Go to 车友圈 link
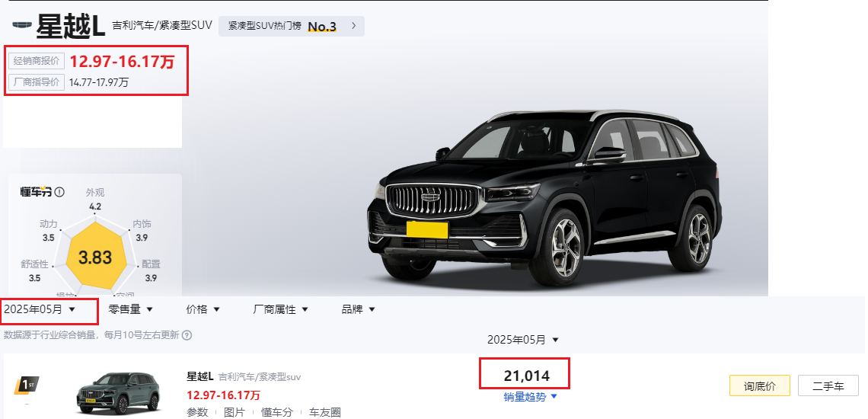This screenshot has height=419, width=868. 324,412
